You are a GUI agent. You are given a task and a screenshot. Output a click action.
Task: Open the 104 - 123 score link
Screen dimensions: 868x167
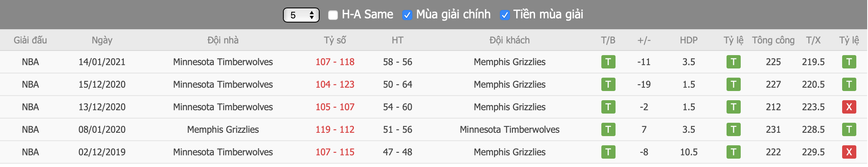click(335, 84)
